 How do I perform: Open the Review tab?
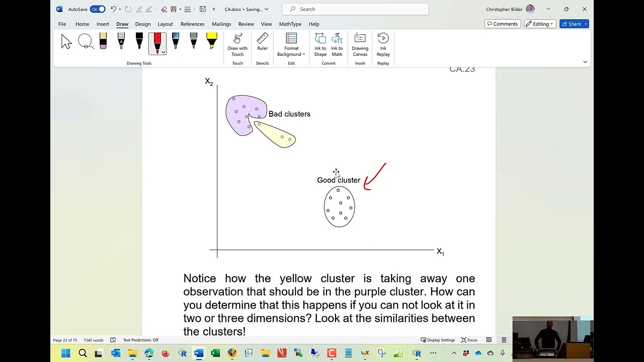click(x=246, y=24)
